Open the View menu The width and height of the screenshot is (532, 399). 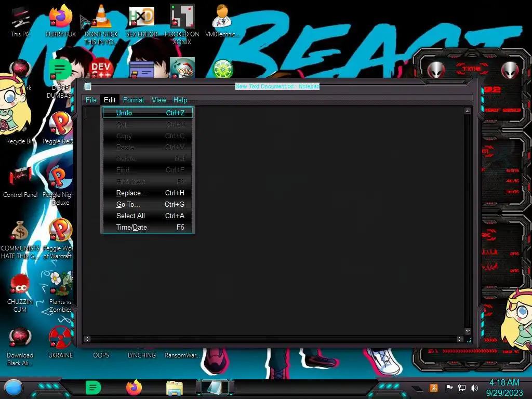(159, 100)
